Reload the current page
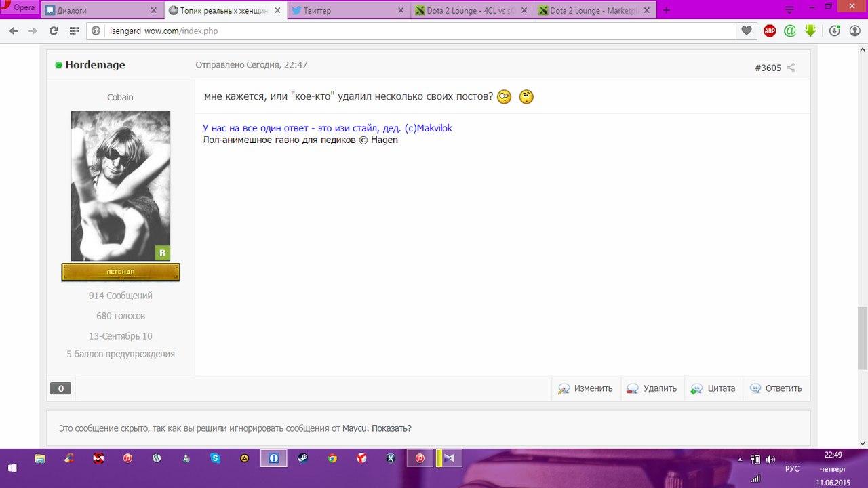The image size is (868, 488). 54,30
